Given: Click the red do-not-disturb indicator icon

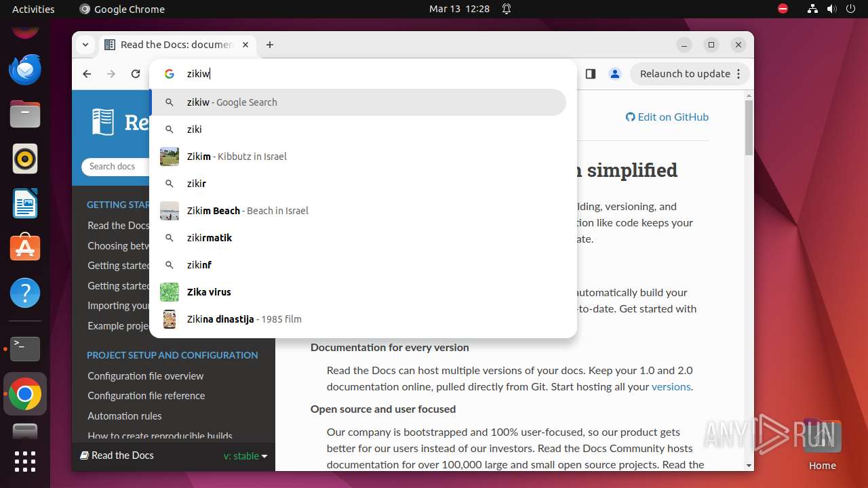Looking at the screenshot, I should tap(783, 9).
